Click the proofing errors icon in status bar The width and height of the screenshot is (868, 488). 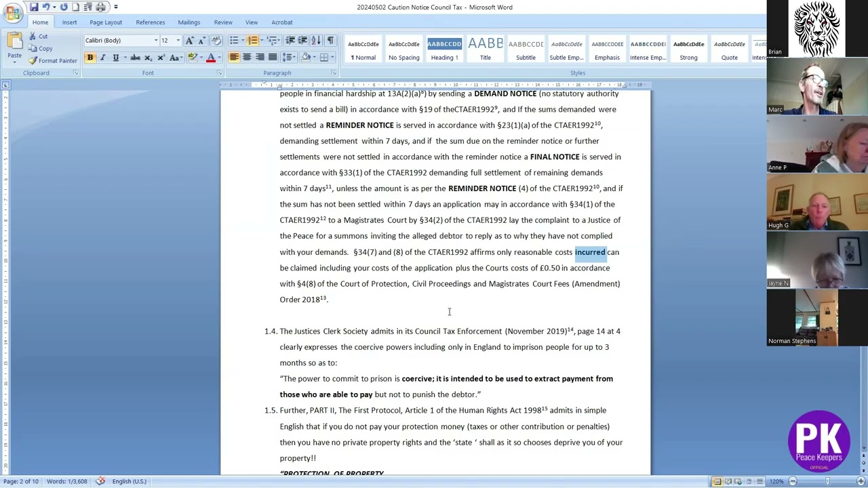coord(100,481)
